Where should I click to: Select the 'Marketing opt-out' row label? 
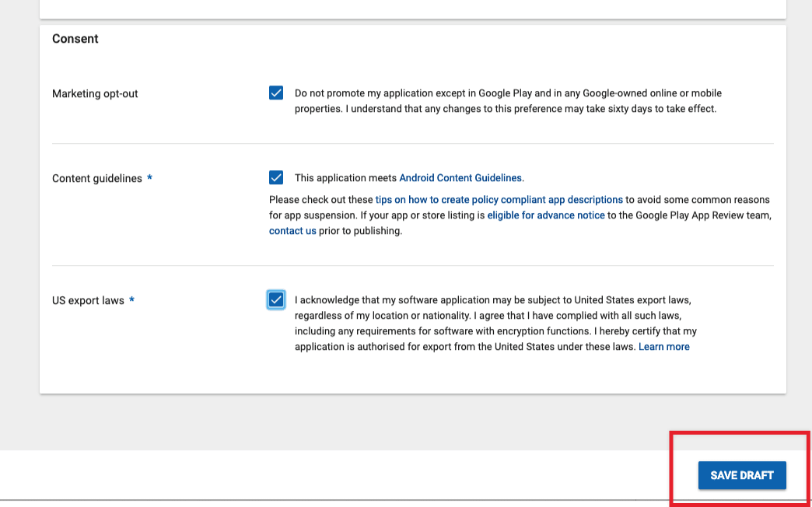click(96, 94)
